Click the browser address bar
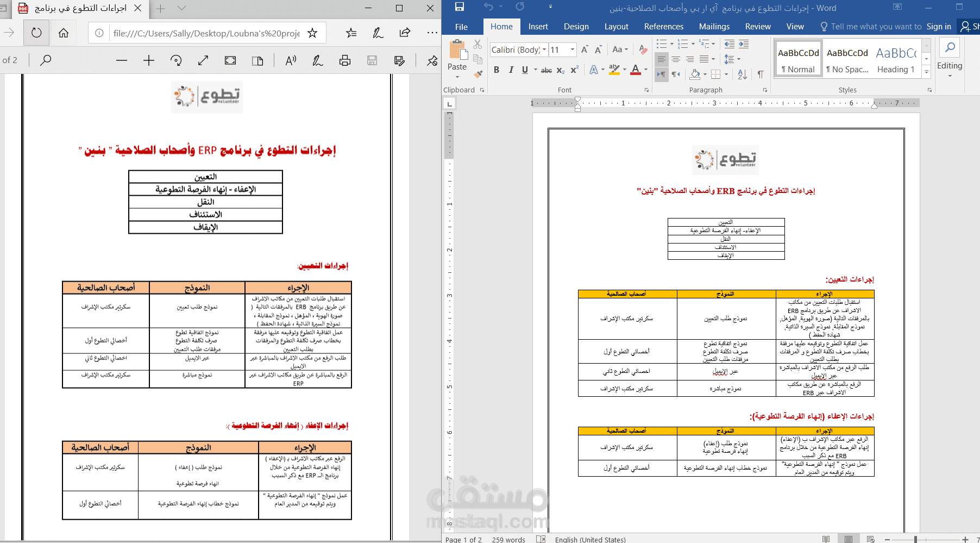Screen dimensions: 980x543 [206, 33]
